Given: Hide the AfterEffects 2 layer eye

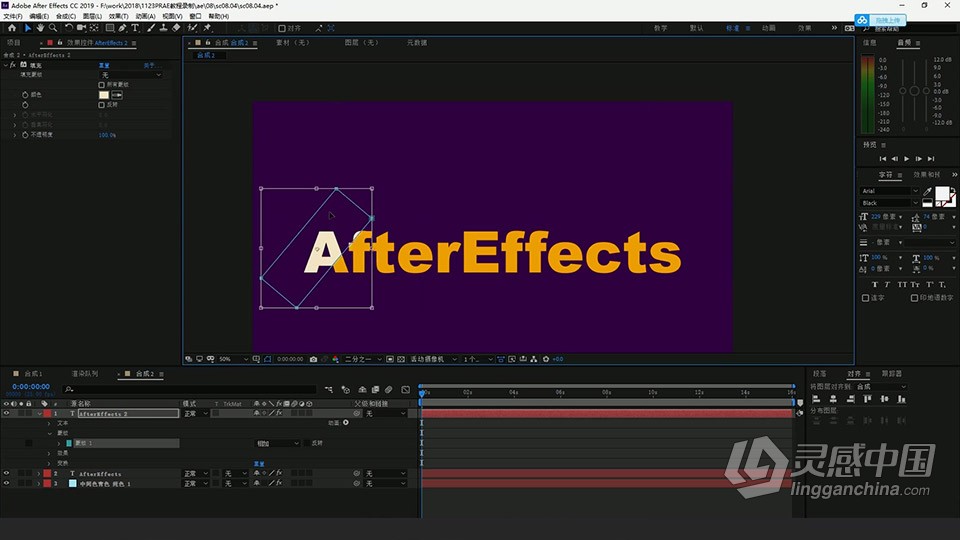Looking at the screenshot, I should tap(6, 413).
